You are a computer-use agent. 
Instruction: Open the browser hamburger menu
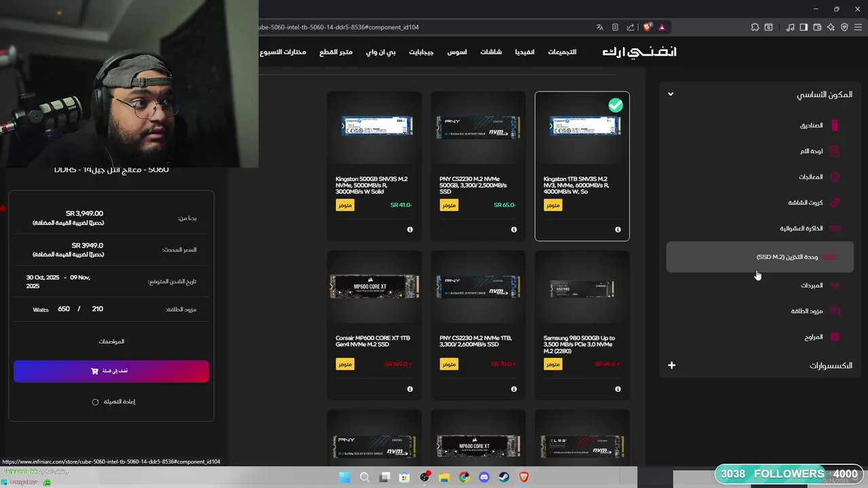click(858, 27)
